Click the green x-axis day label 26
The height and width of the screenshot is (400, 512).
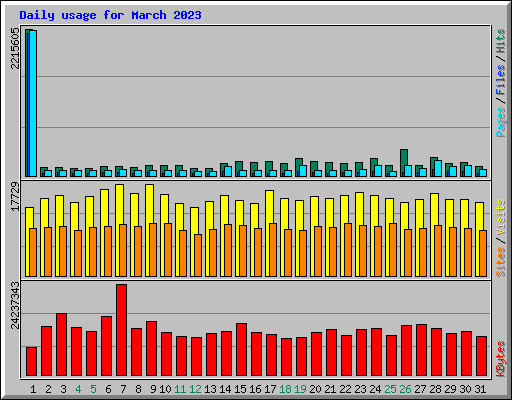pyautogui.click(x=405, y=389)
